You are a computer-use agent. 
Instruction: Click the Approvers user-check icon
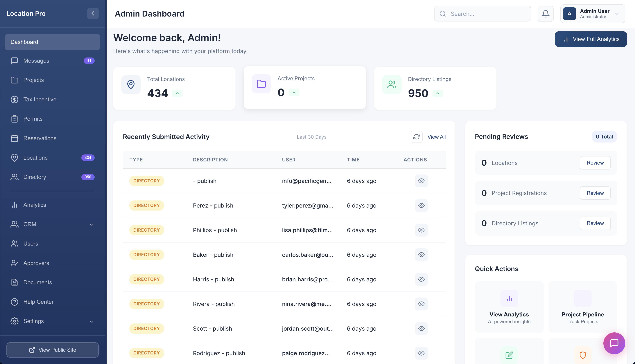15,263
